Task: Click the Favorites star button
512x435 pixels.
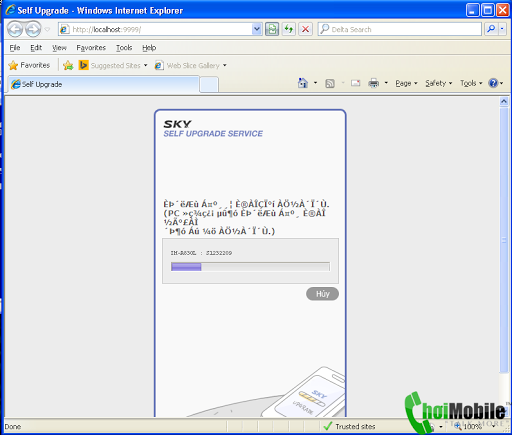Action: coord(29,65)
